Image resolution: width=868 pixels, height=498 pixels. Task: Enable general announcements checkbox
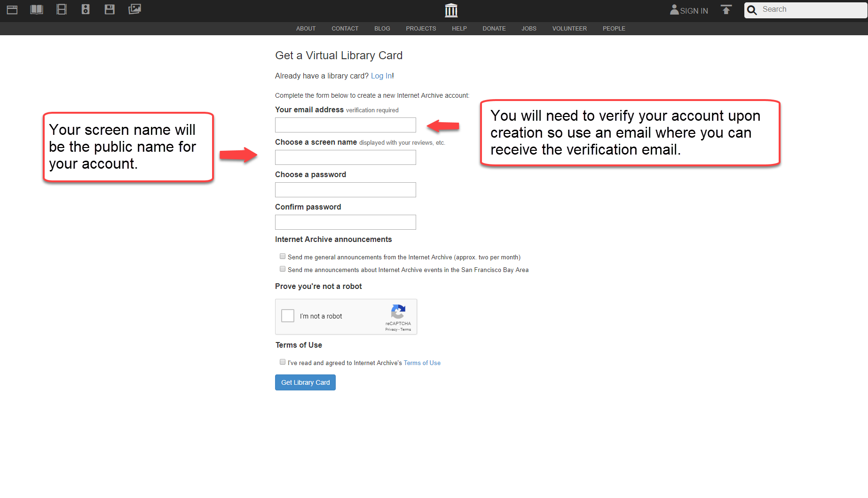pyautogui.click(x=283, y=257)
